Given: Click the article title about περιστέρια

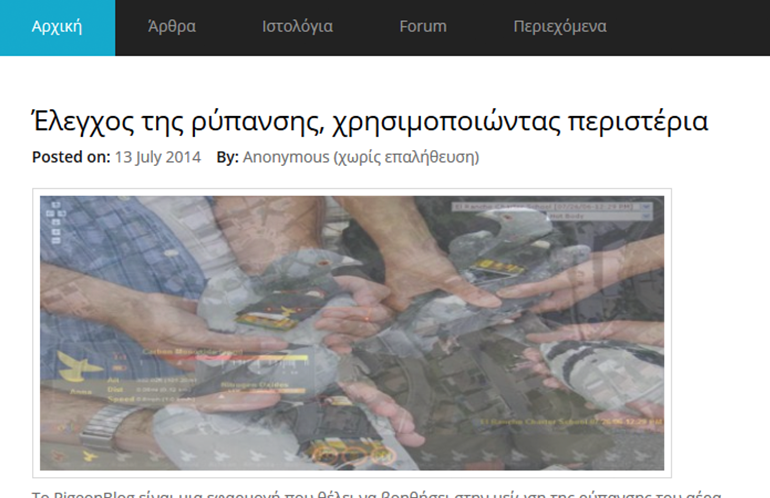Looking at the screenshot, I should pyautogui.click(x=370, y=121).
